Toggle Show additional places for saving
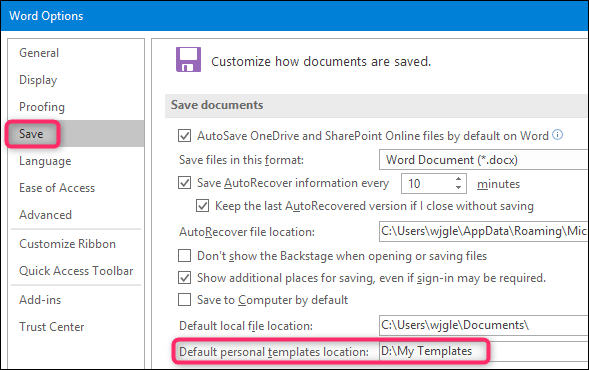Screen dimensions: 589x370 click(184, 278)
